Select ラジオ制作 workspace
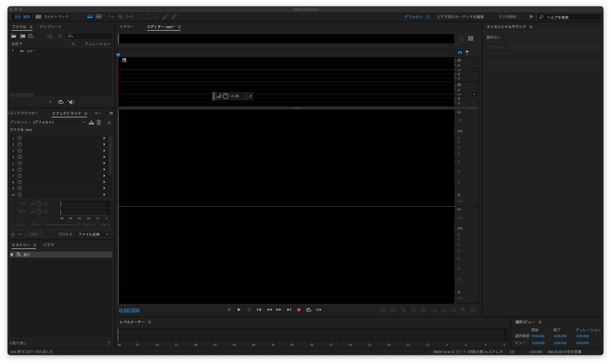This screenshot has width=611, height=364. point(507,17)
